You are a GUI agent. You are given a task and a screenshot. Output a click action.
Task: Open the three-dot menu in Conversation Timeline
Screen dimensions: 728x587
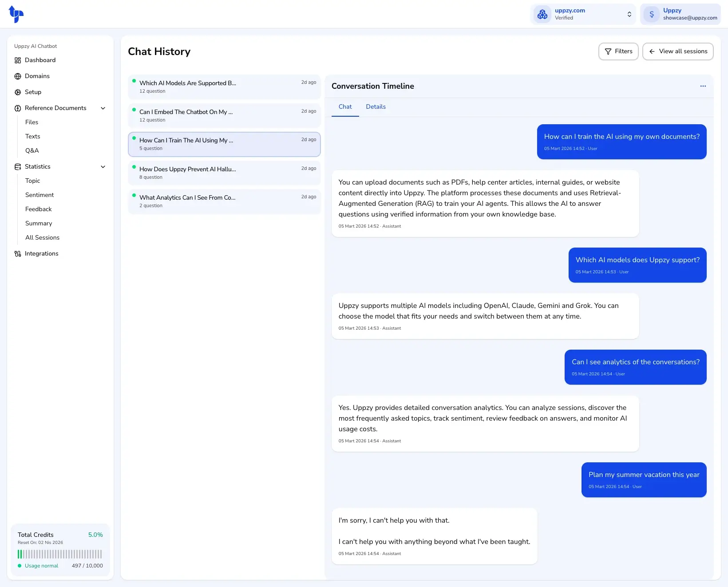(x=703, y=86)
